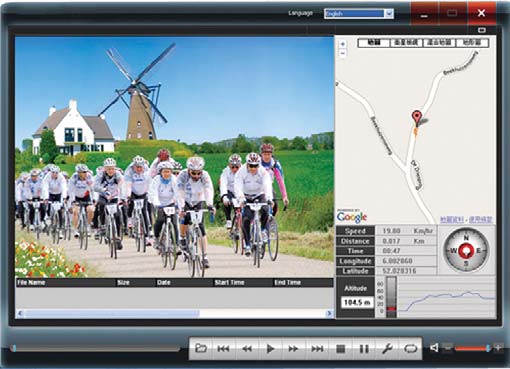The width and height of the screenshot is (510, 369).
Task: Fast forward the video
Action: point(294,349)
